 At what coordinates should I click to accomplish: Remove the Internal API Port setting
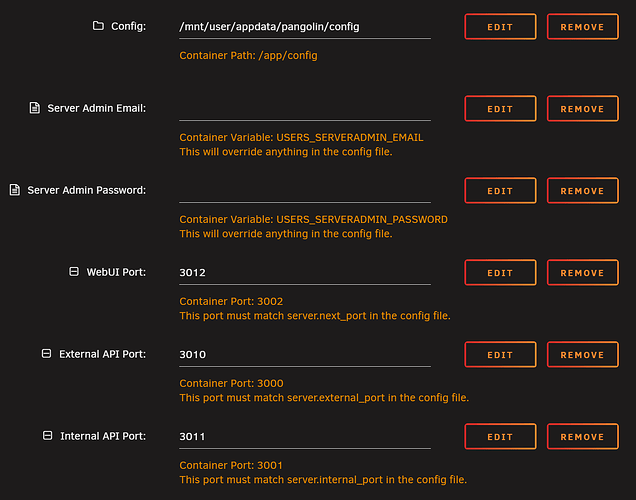(583, 437)
